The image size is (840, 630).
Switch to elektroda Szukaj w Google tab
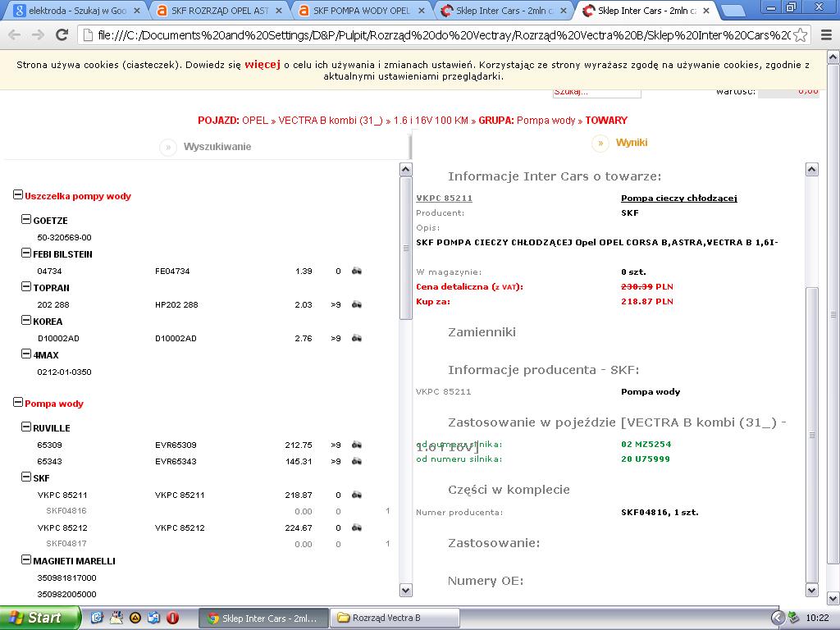pos(76,10)
